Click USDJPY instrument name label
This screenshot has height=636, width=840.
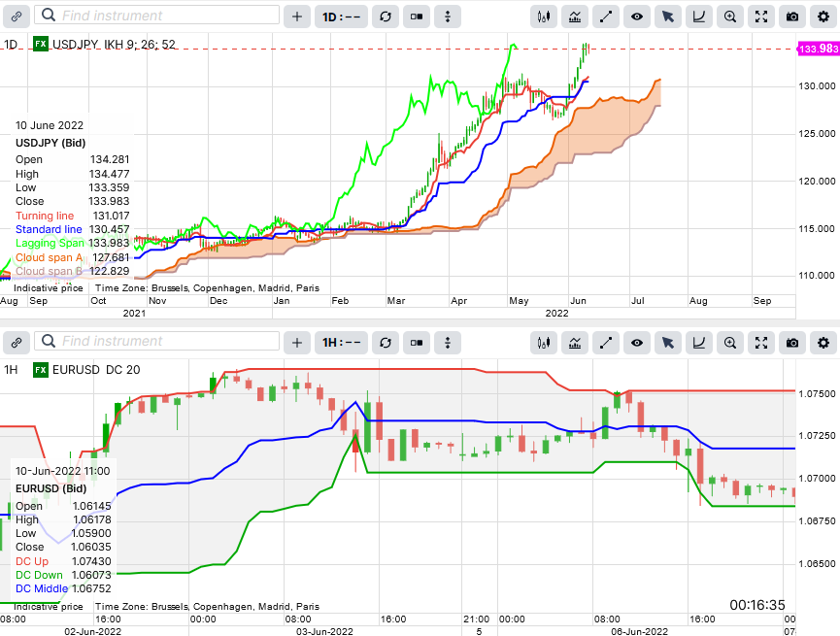pyautogui.click(x=76, y=45)
